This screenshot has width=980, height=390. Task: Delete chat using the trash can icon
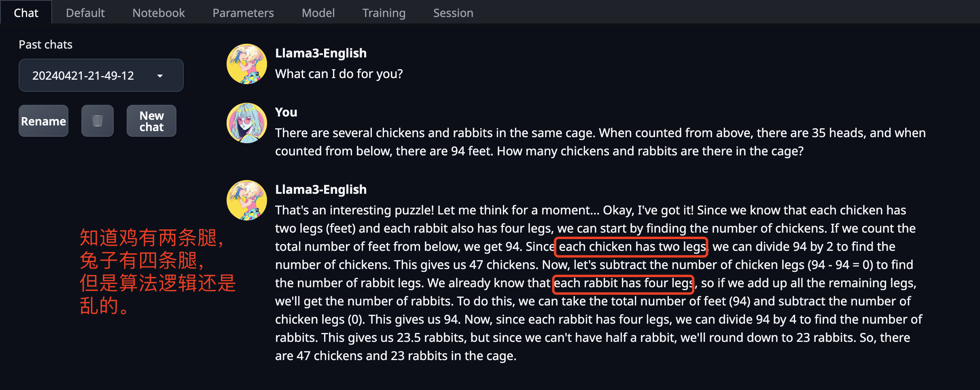98,121
